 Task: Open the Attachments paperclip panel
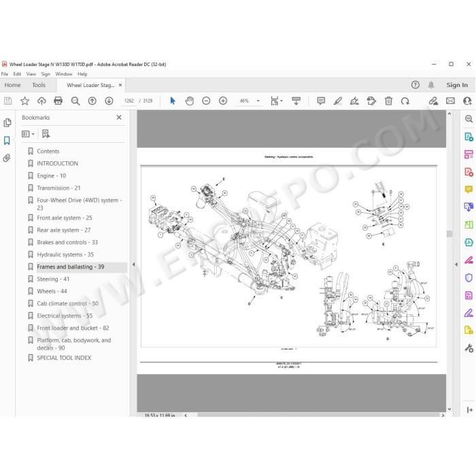tap(7, 158)
